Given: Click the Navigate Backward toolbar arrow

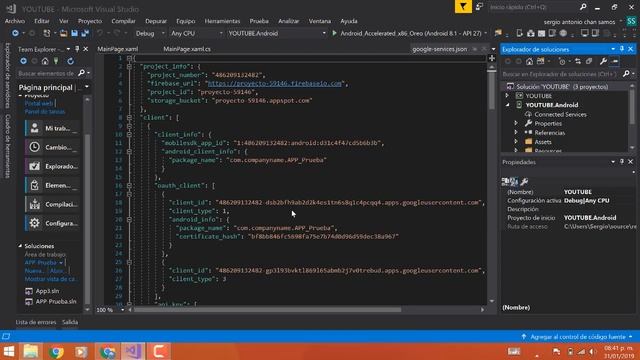Looking at the screenshot, I should coord(15,33).
